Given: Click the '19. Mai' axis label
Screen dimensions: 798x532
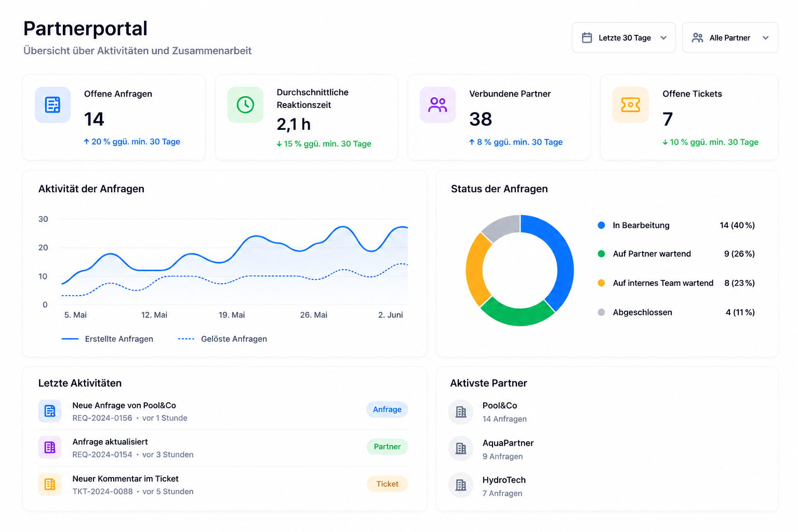Looking at the screenshot, I should point(232,315).
